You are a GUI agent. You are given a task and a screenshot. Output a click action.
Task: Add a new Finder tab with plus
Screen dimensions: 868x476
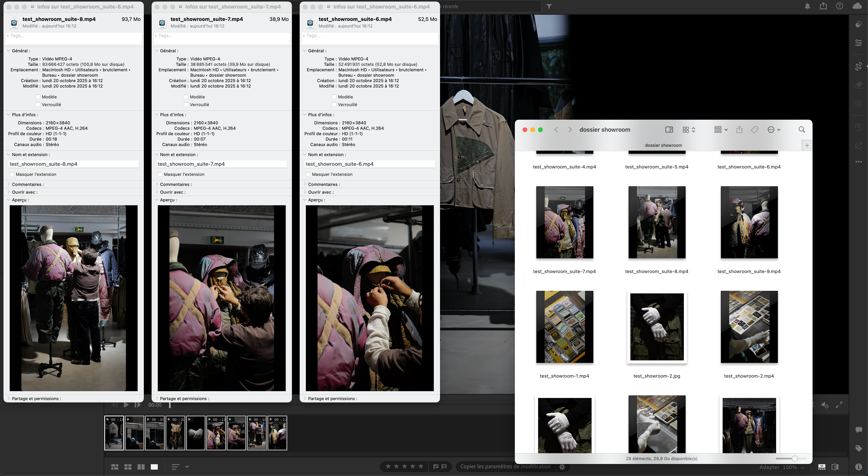pyautogui.click(x=807, y=145)
